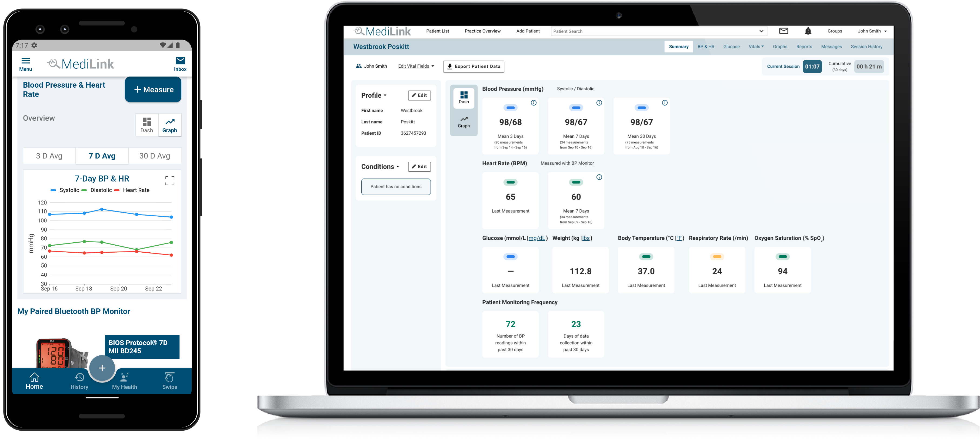980x439 pixels.
Task: Switch phone overview to Graph view
Action: 170,125
